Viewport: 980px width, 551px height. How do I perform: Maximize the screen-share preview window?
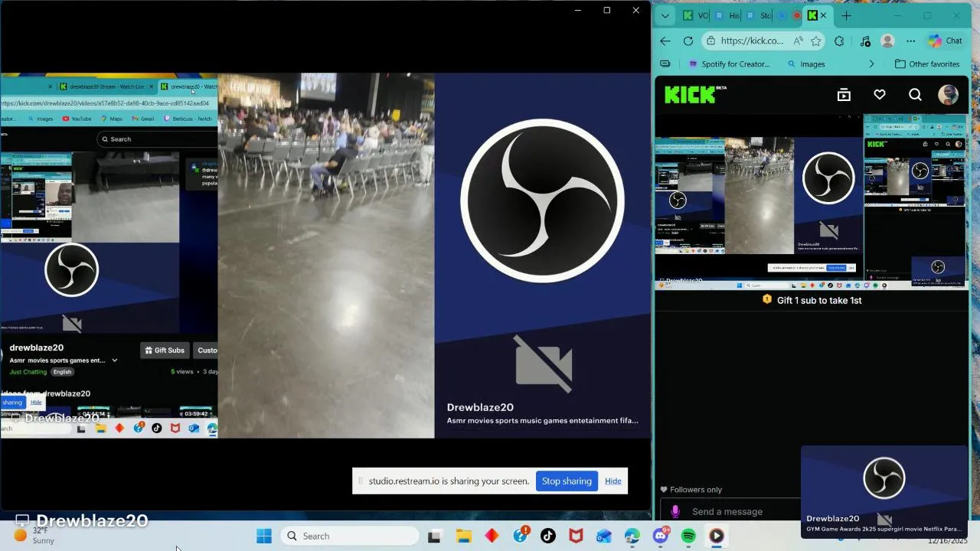606,11
